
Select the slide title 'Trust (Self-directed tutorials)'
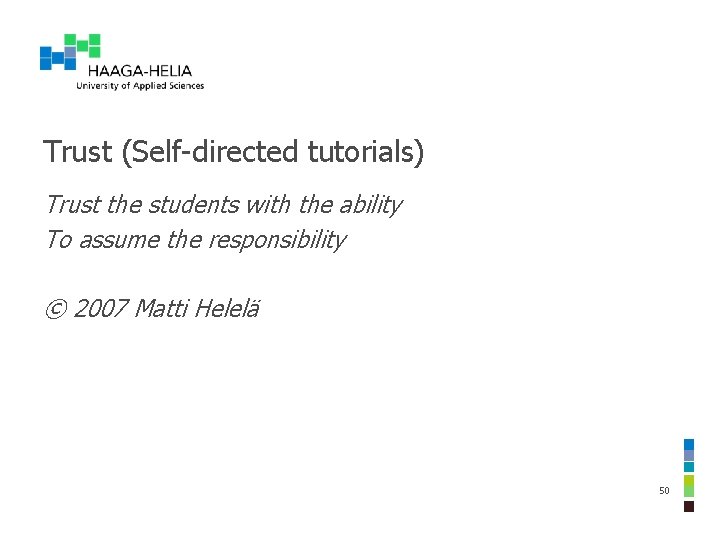click(233, 152)
